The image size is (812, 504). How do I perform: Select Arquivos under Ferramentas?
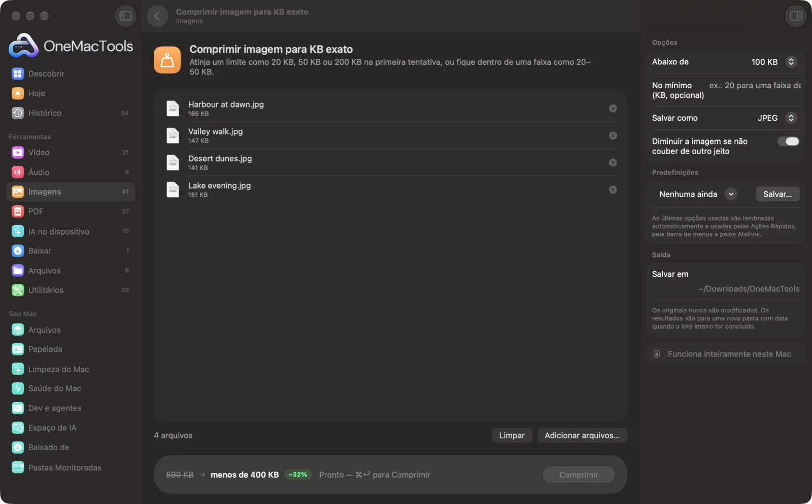(71, 271)
